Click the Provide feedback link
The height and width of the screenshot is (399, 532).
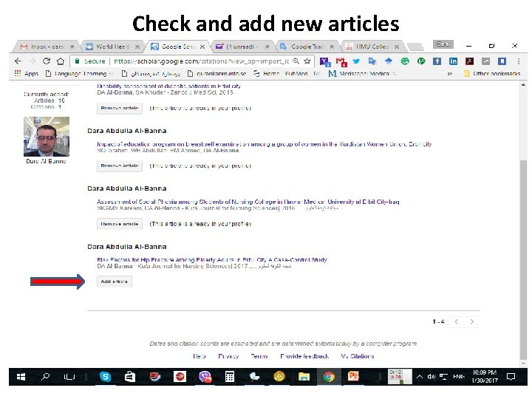coord(304,356)
